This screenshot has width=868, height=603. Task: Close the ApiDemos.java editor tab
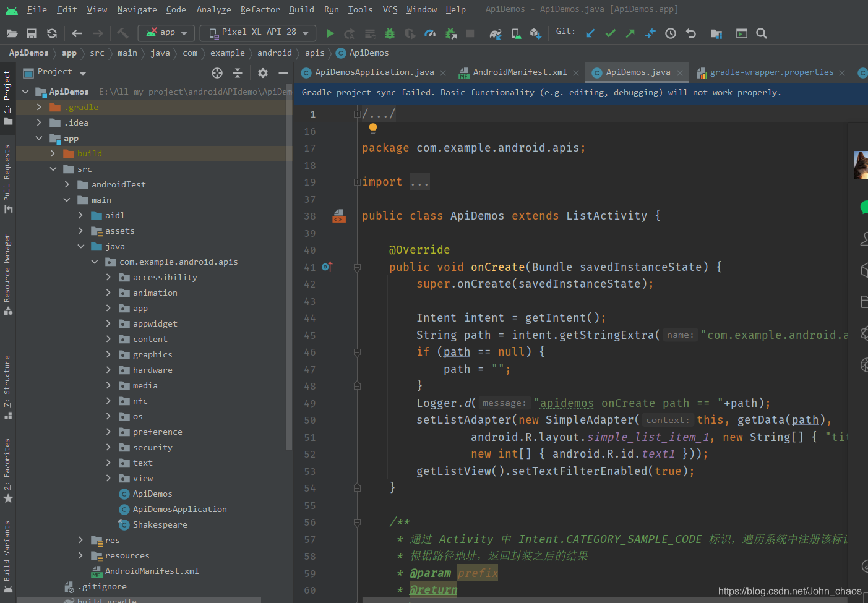point(680,73)
